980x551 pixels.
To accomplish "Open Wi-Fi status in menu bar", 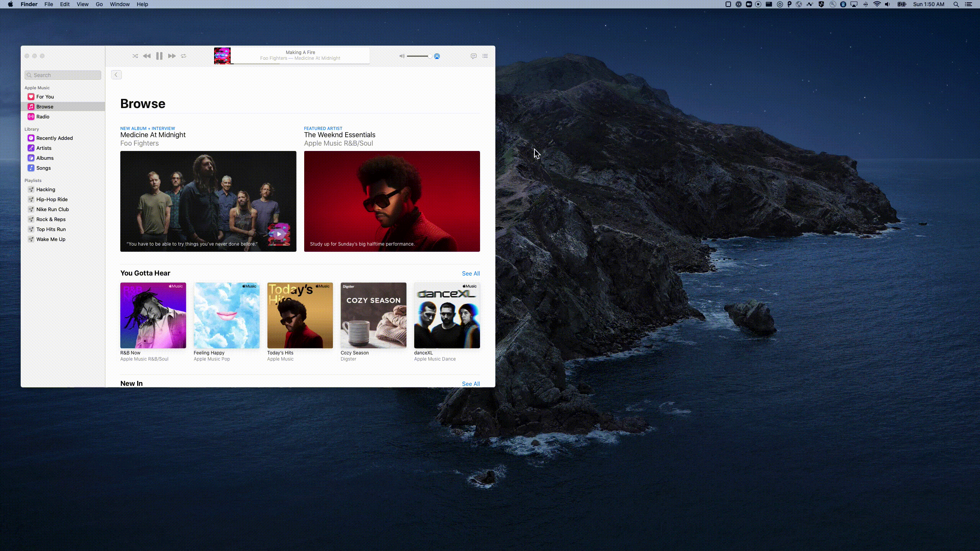I will point(877,4).
